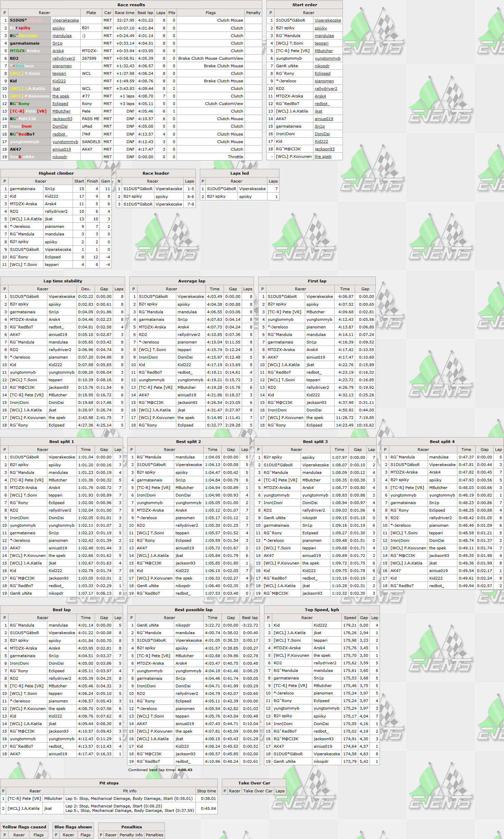Select the 'Lap time stability' table title

pos(63,281)
